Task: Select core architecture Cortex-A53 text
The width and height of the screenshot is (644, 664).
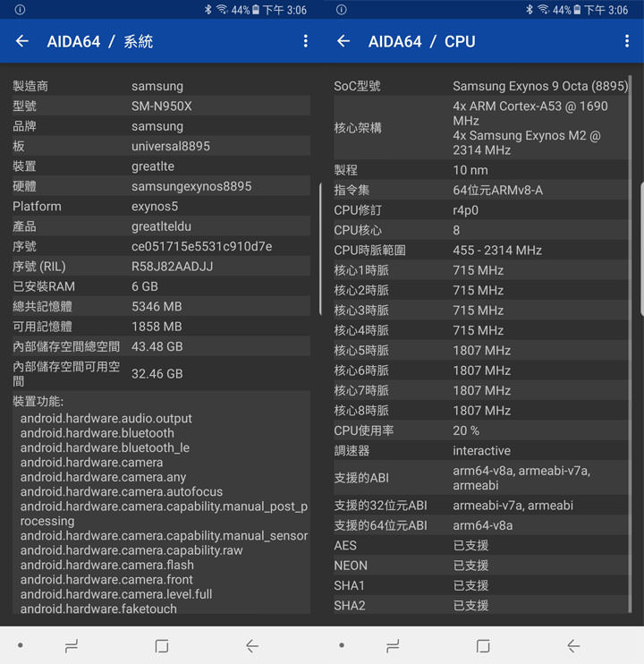Action: pos(530,113)
